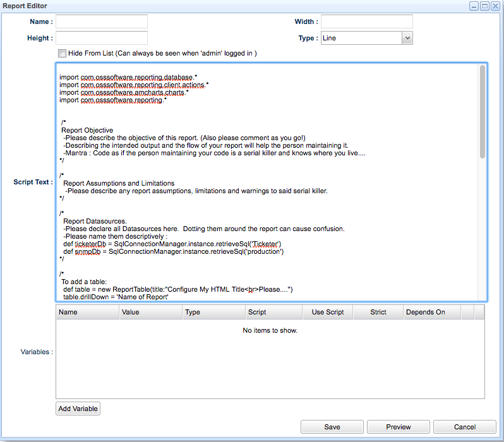
Task: Maximize the Report Editor window
Action: tap(484, 6)
